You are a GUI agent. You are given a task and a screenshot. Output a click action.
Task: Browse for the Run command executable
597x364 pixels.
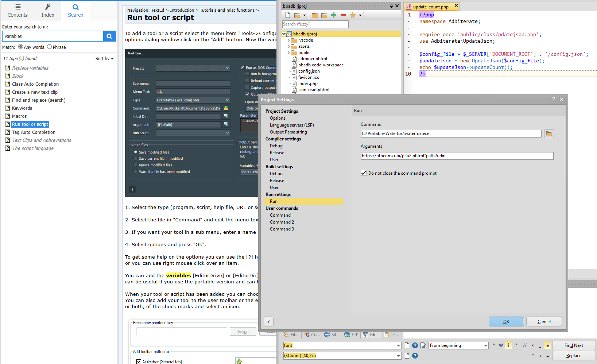point(549,134)
